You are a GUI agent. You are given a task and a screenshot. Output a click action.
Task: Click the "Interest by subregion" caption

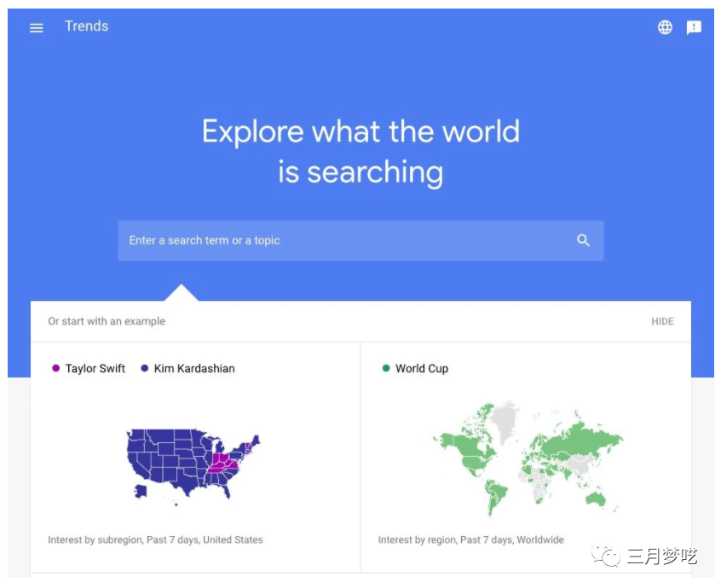coord(155,539)
